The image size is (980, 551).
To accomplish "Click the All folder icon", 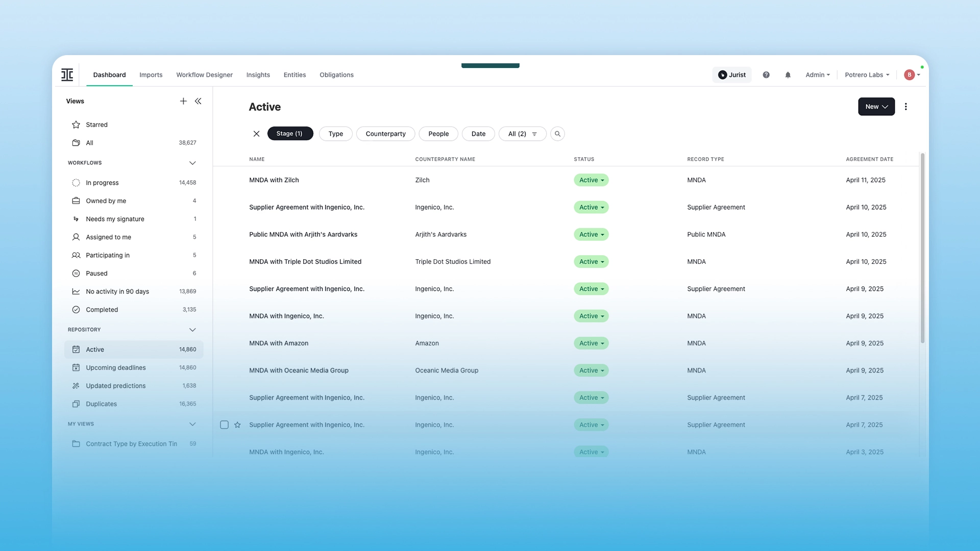I will (76, 143).
